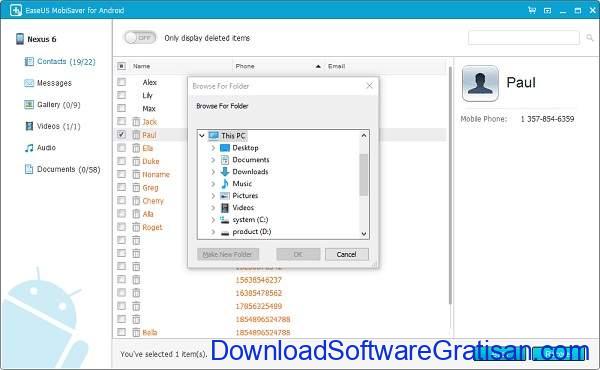Expand the system (C:) drive node
This screenshot has width=600, height=370.
pyautogui.click(x=213, y=220)
